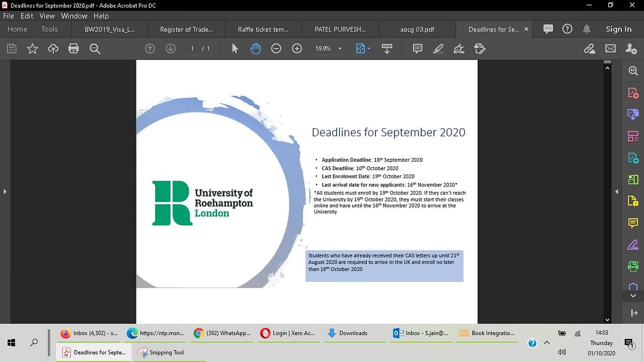
Task: Open the View menu
Action: coord(47,16)
